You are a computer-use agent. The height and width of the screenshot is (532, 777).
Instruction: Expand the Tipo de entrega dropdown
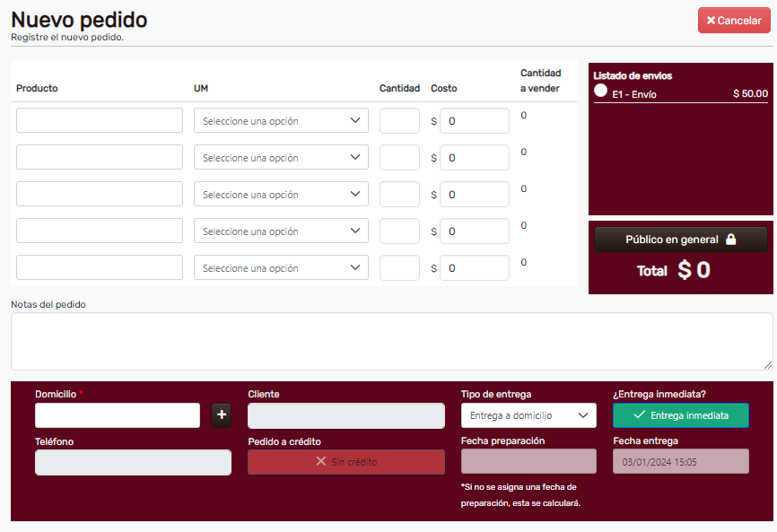pos(528,415)
